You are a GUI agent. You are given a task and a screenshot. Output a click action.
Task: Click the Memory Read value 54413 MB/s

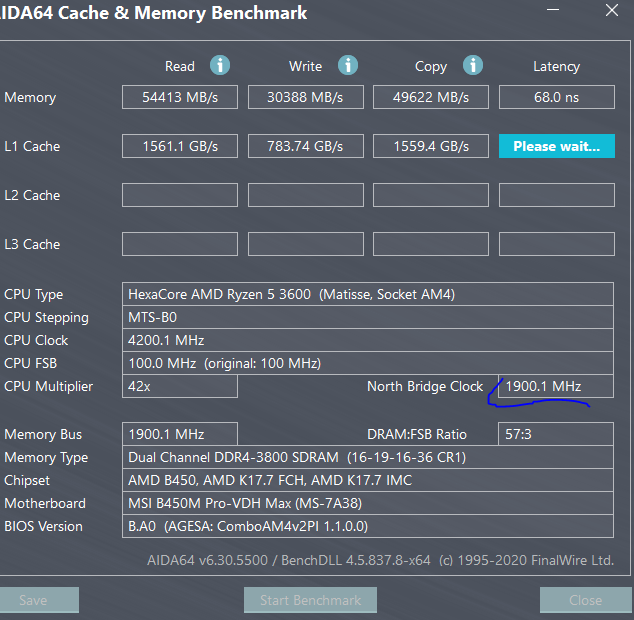pyautogui.click(x=180, y=97)
